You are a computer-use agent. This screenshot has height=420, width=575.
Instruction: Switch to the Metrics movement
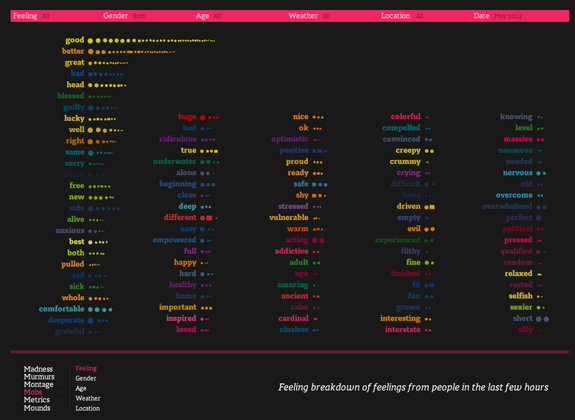pyautogui.click(x=37, y=400)
